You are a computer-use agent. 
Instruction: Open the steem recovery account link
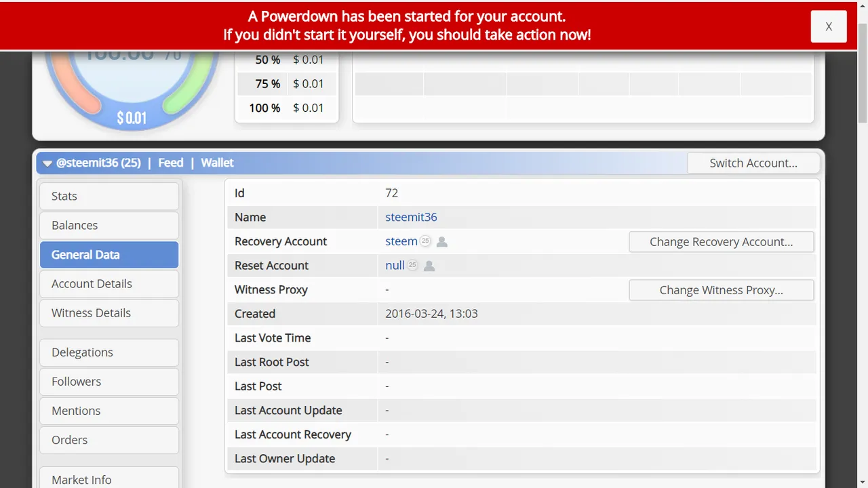(x=401, y=241)
